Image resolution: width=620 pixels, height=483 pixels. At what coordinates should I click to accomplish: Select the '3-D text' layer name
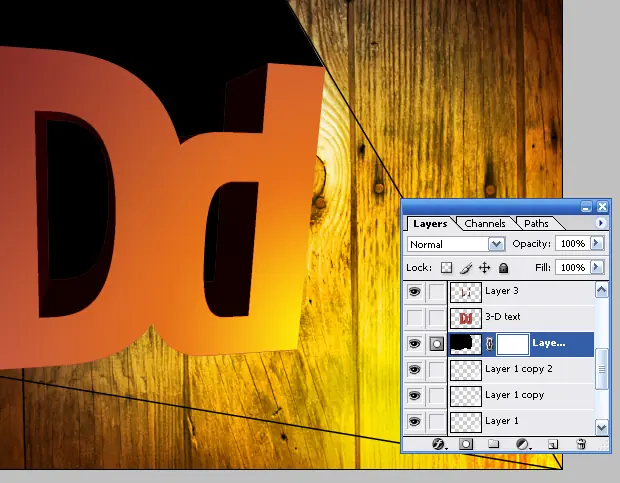point(503,317)
